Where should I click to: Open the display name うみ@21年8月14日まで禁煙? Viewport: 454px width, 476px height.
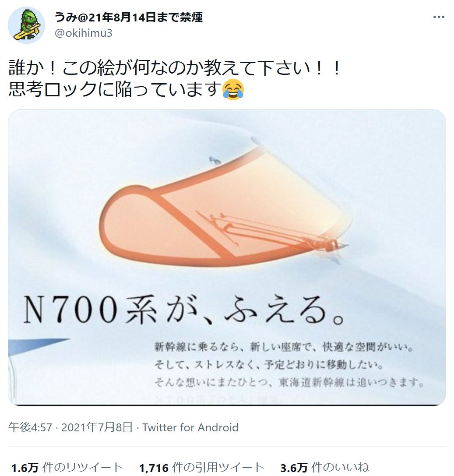(129, 18)
